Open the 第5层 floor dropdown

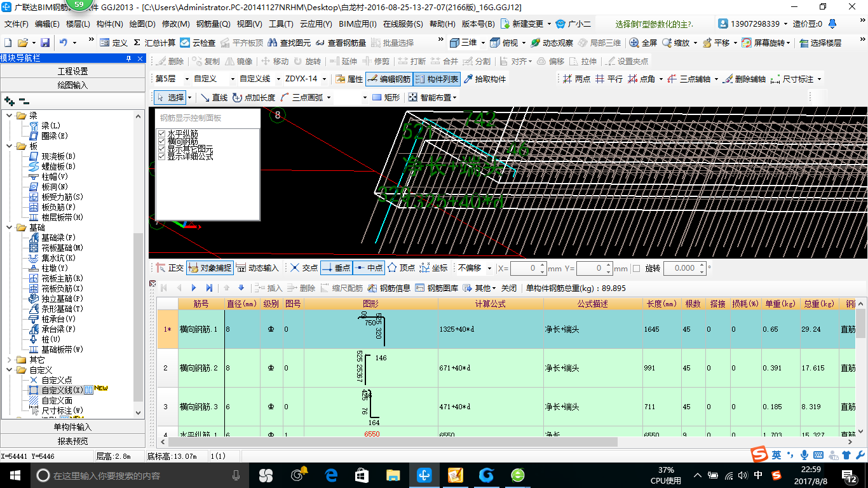188,79
